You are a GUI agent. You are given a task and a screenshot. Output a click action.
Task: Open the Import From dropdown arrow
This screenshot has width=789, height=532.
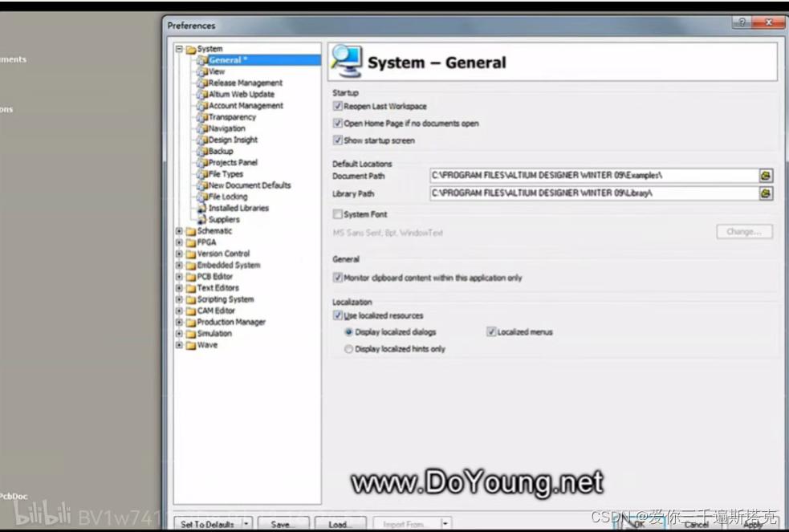point(445,523)
